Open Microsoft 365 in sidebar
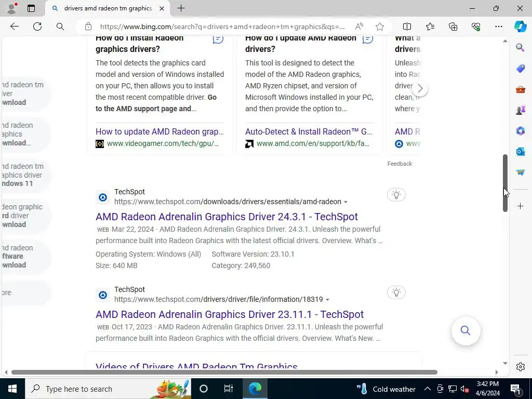 coord(520,130)
